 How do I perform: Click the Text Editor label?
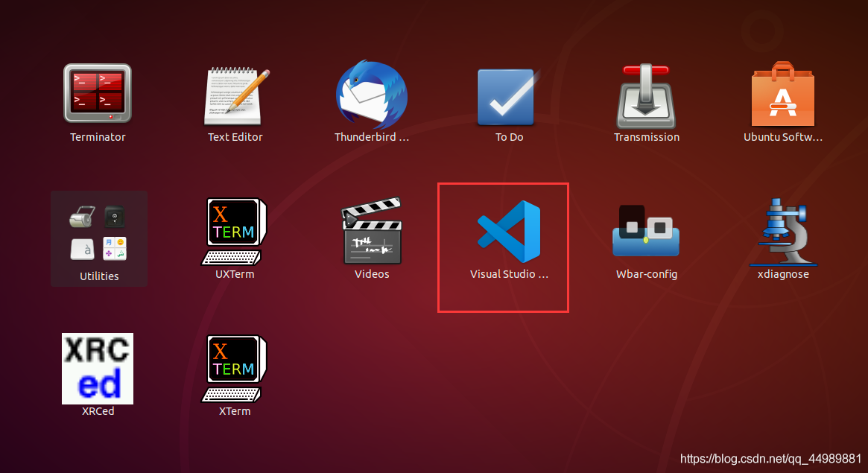click(x=235, y=136)
